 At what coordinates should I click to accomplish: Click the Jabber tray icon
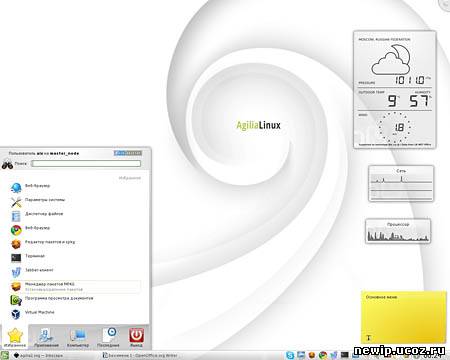click(x=334, y=355)
